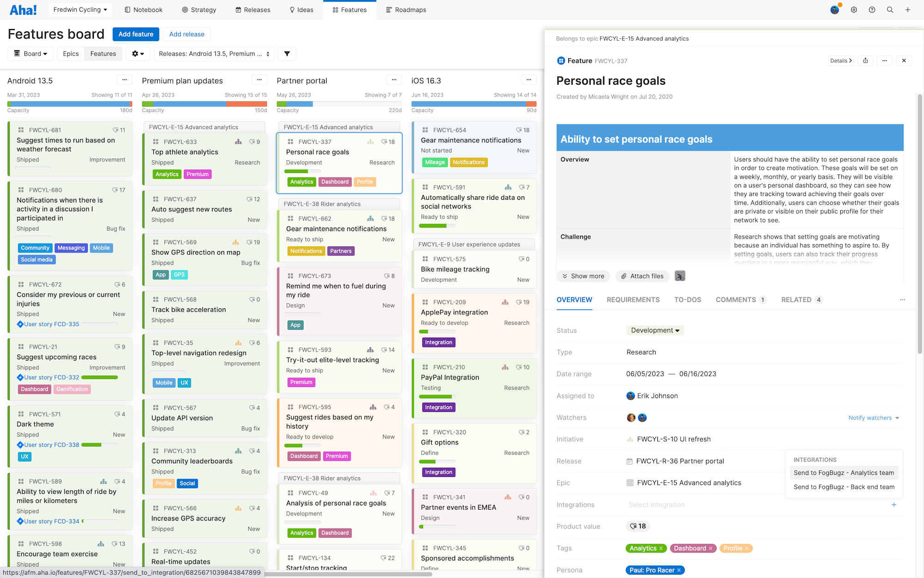924x578 pixels.
Task: Click the plus icon in the Integrations row
Action: coord(894,504)
